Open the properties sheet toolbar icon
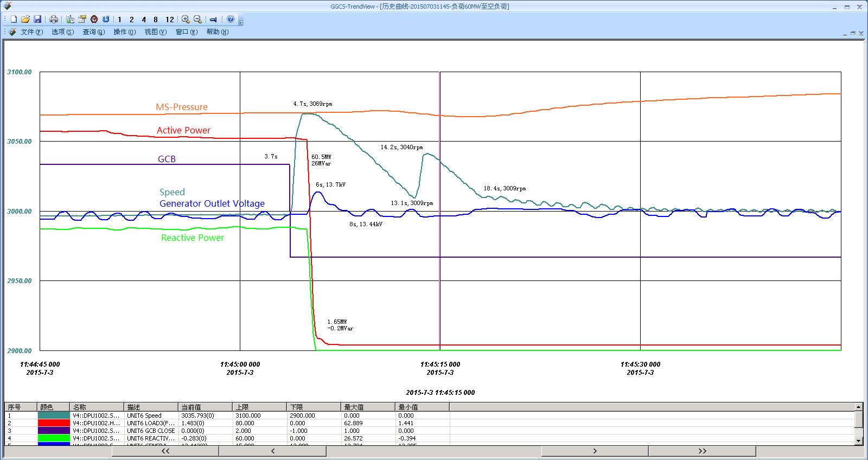868x460 pixels. (82, 20)
